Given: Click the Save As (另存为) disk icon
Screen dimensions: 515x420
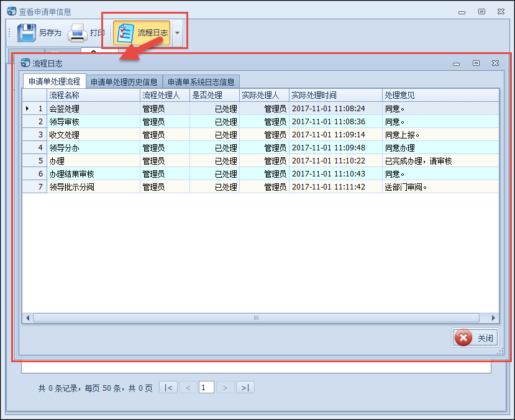Looking at the screenshot, I should coord(26,32).
